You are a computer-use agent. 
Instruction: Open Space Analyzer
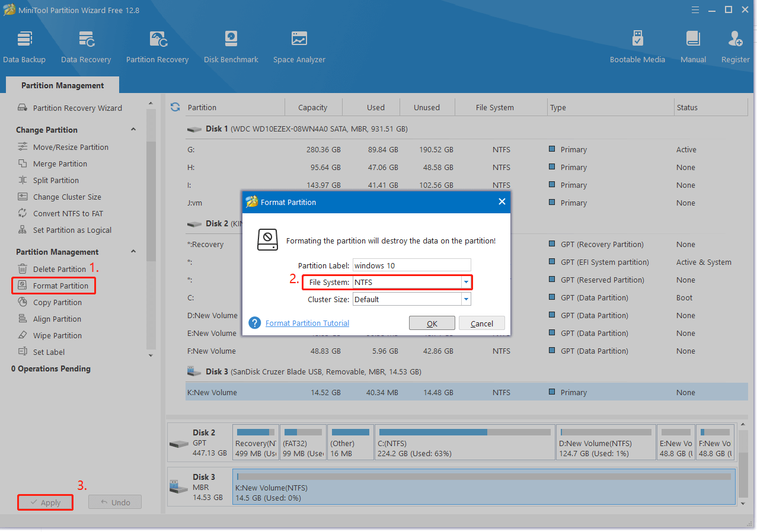click(x=299, y=46)
